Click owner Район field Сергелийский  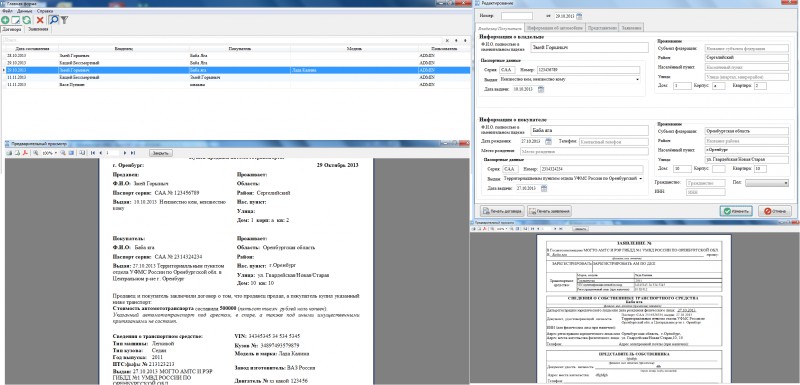pyautogui.click(x=746, y=58)
